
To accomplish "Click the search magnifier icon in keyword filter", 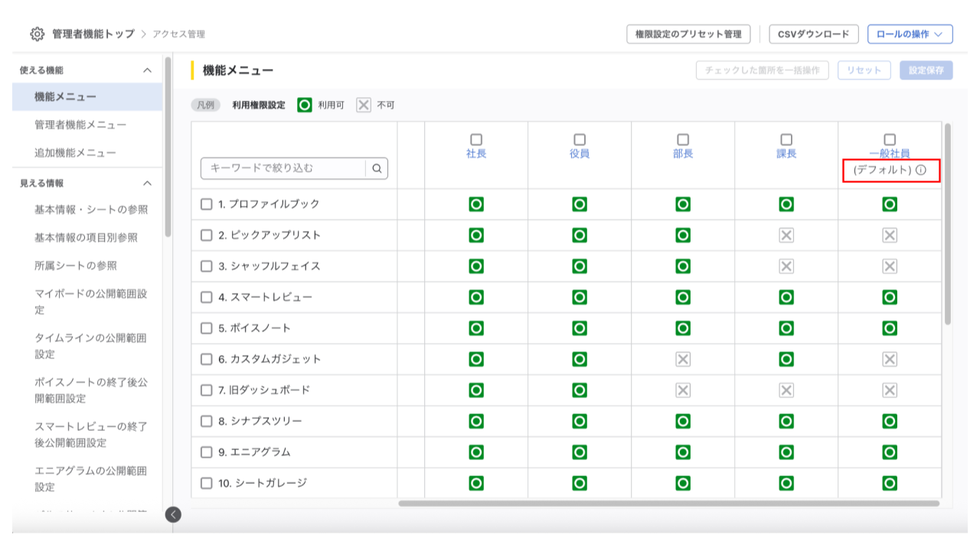I will pos(377,168).
